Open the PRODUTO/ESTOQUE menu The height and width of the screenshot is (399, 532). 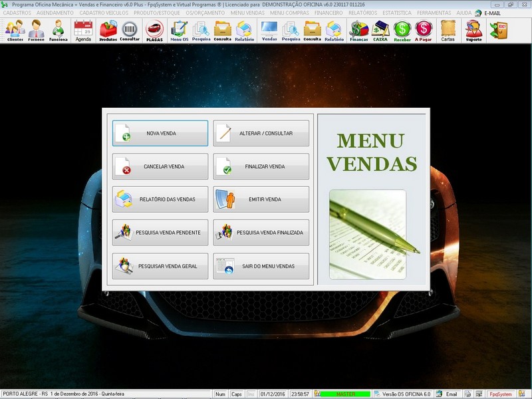[157, 13]
